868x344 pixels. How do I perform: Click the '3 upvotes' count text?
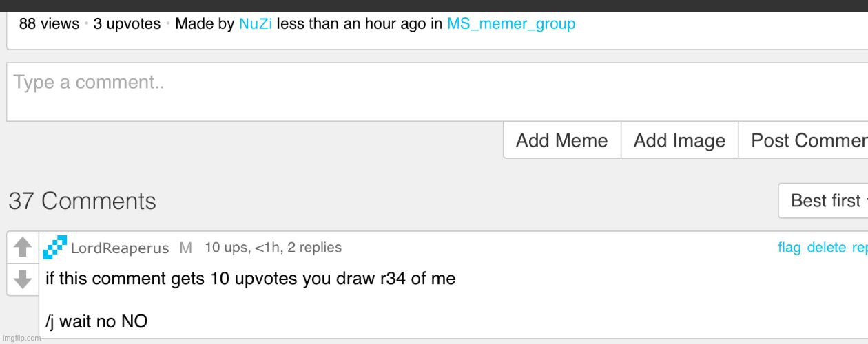(x=127, y=23)
